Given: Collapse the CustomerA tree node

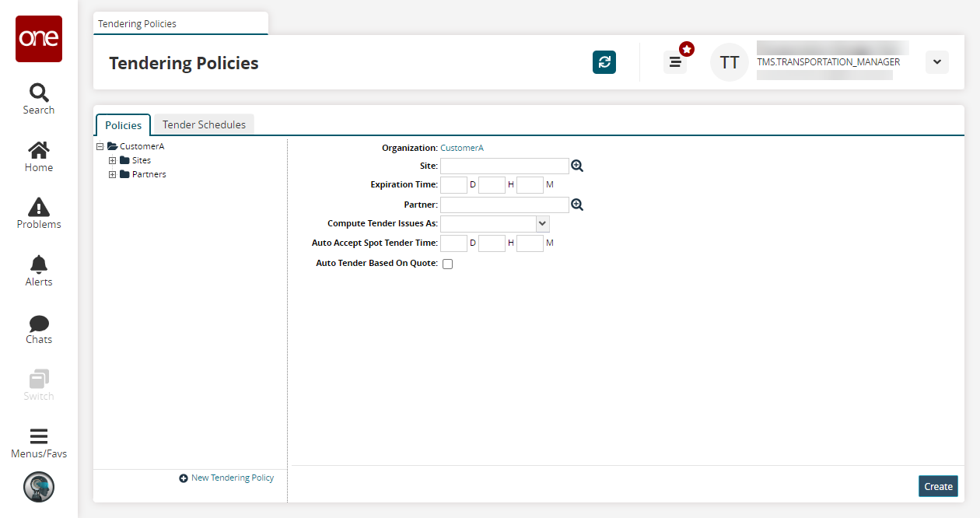Looking at the screenshot, I should tap(100, 146).
